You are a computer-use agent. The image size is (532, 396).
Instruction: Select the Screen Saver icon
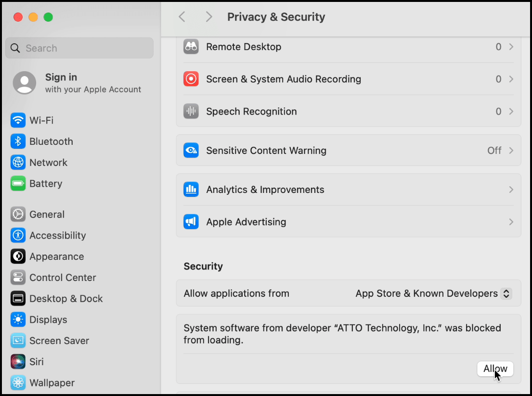click(x=18, y=341)
